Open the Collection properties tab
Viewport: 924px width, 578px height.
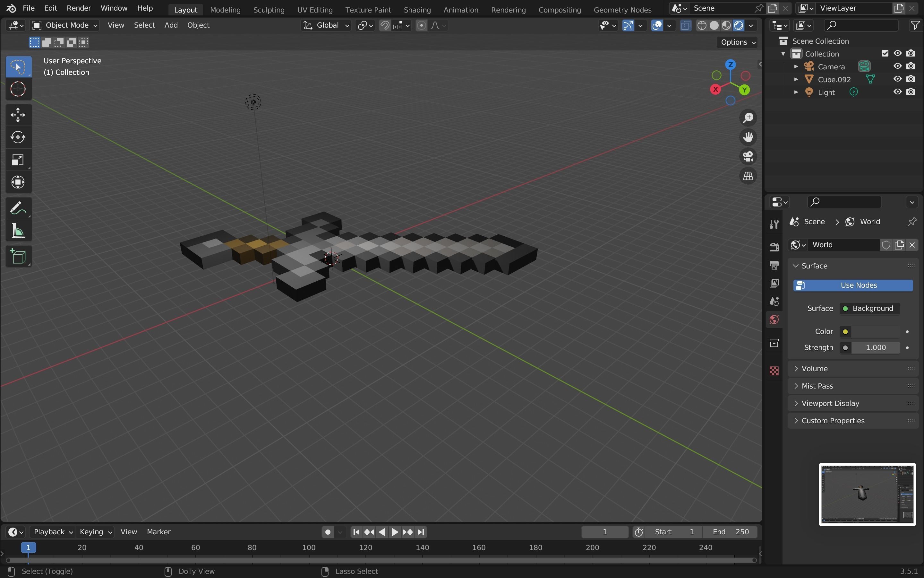pos(774,343)
